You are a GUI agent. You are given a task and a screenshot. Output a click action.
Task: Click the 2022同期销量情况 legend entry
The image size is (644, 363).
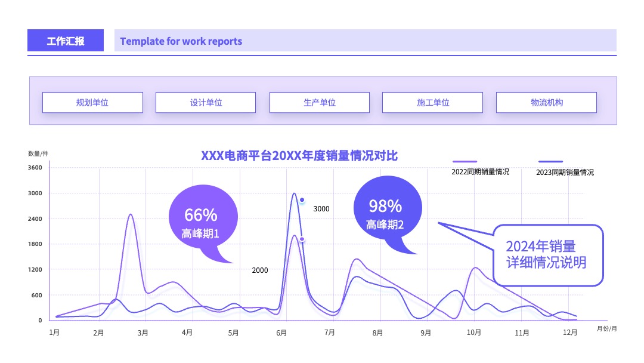(x=480, y=172)
